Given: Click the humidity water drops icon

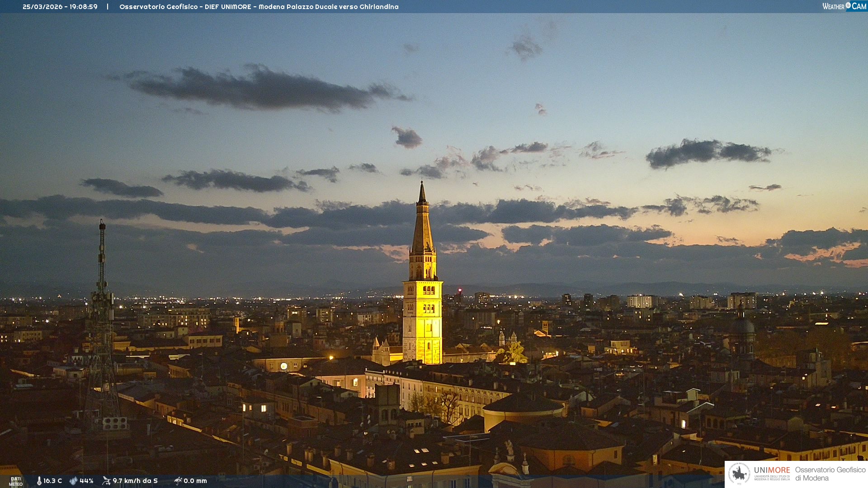Looking at the screenshot, I should [x=73, y=481].
